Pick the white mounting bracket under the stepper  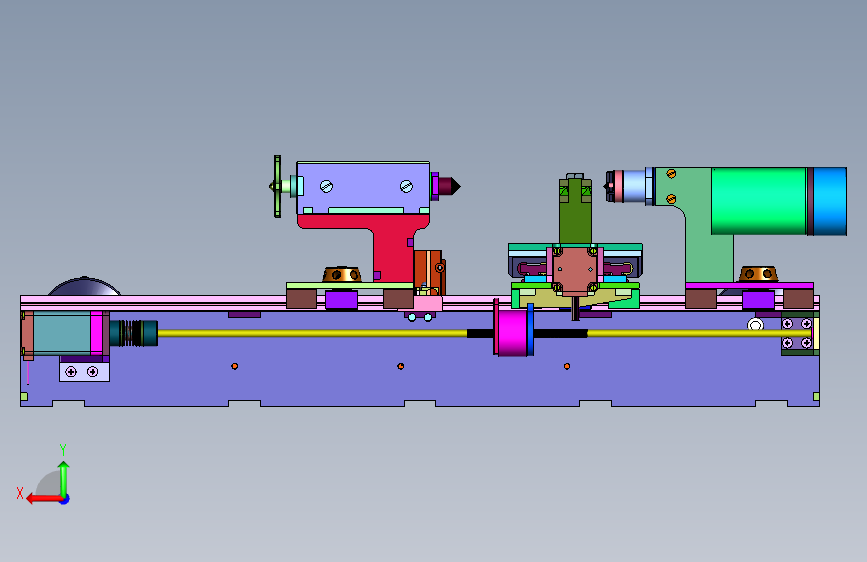[x=85, y=372]
